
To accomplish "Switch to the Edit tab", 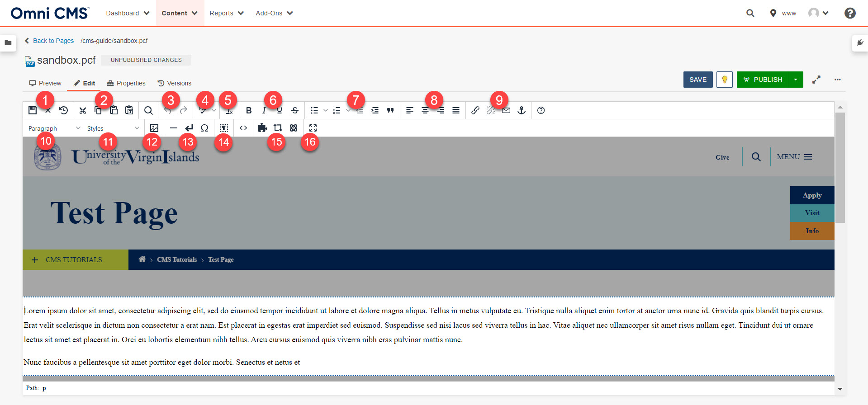I will coord(85,83).
